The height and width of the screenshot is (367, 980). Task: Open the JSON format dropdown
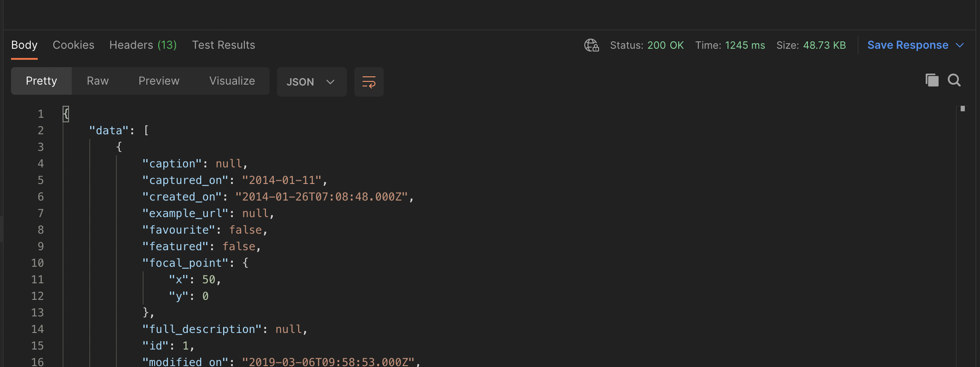[311, 82]
